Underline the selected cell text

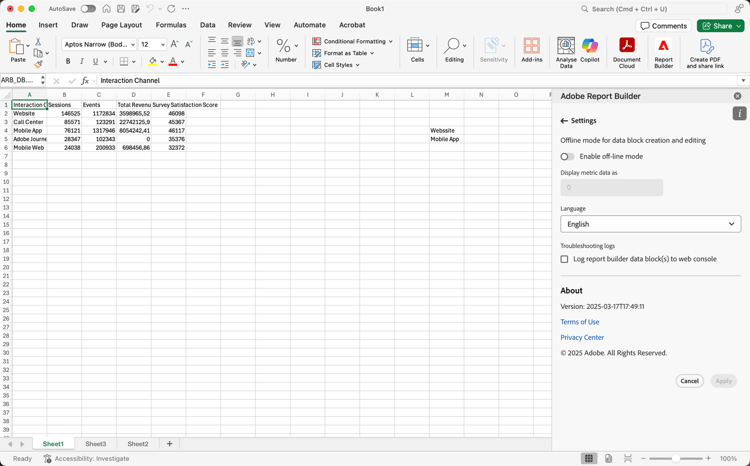coord(95,61)
